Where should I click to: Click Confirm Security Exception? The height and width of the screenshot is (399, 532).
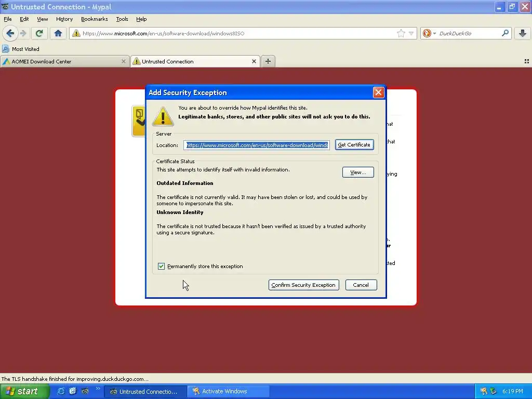tap(303, 285)
